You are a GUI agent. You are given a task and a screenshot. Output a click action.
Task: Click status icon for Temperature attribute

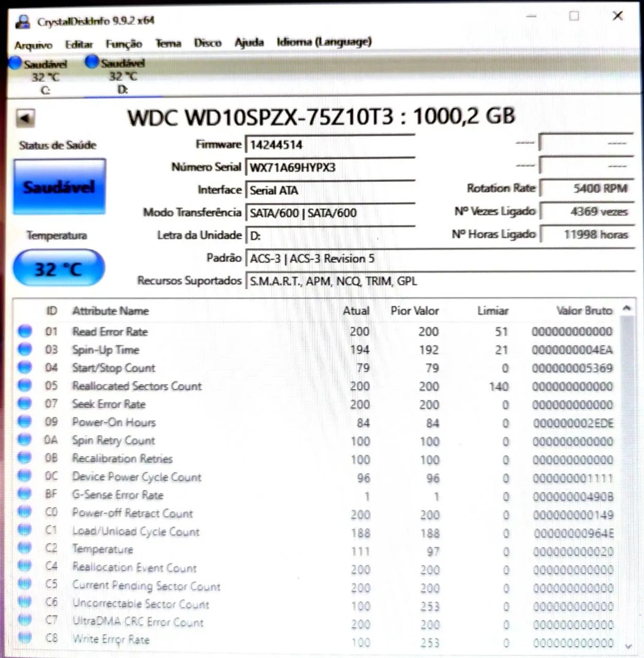click(25, 547)
